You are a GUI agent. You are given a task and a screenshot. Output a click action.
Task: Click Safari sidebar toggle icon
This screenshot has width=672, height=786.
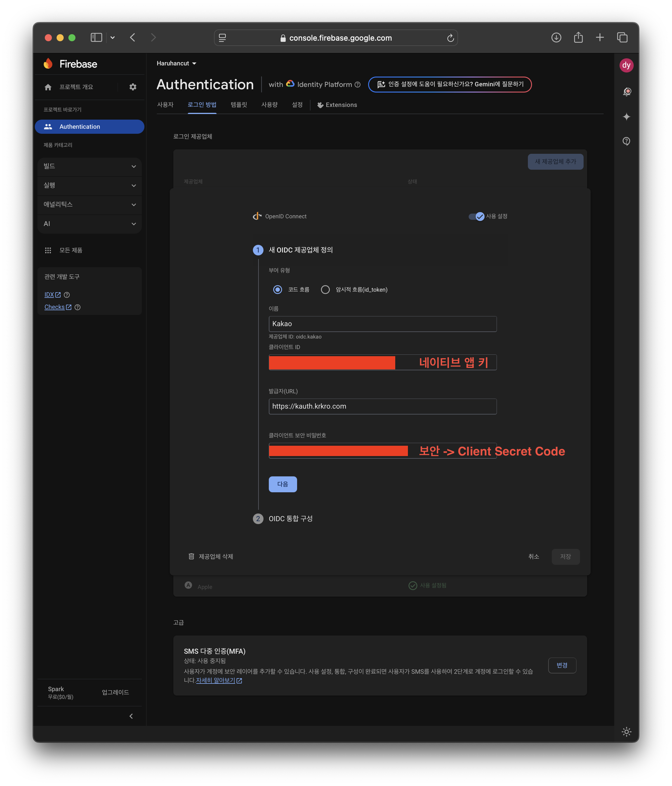[96, 37]
